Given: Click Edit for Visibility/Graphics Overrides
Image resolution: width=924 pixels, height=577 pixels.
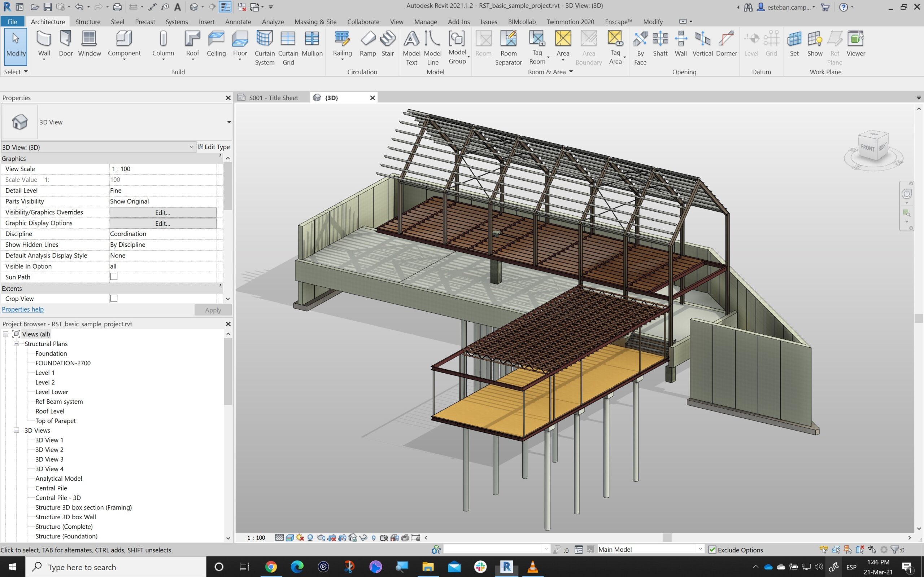Looking at the screenshot, I should [x=163, y=212].
